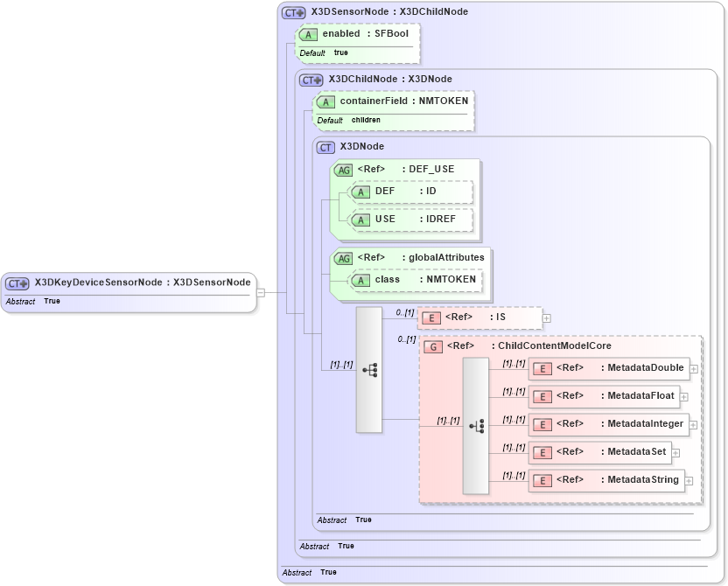Expand the IS element plus box

547,318
